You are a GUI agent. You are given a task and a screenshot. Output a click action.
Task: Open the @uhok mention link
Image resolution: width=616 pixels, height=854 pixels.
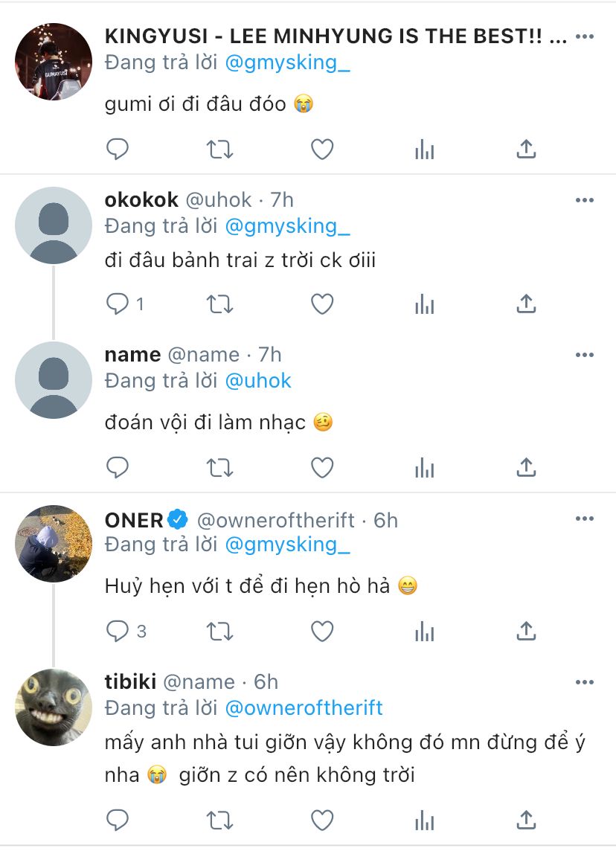[257, 381]
